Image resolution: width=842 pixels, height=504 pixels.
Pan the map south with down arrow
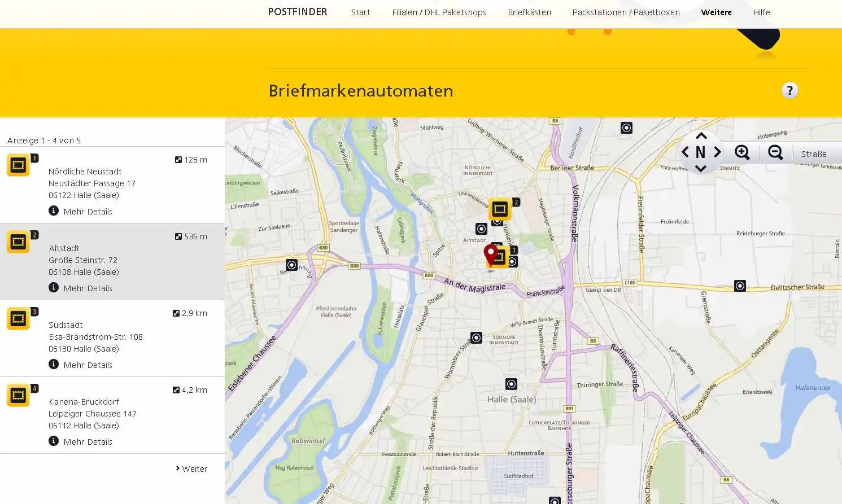(701, 168)
